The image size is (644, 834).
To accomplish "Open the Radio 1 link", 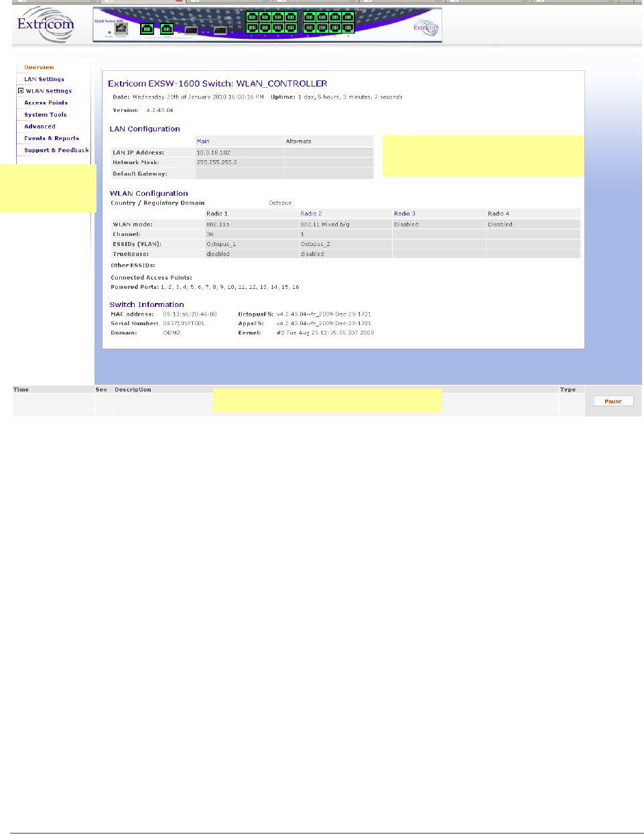I will point(217,214).
